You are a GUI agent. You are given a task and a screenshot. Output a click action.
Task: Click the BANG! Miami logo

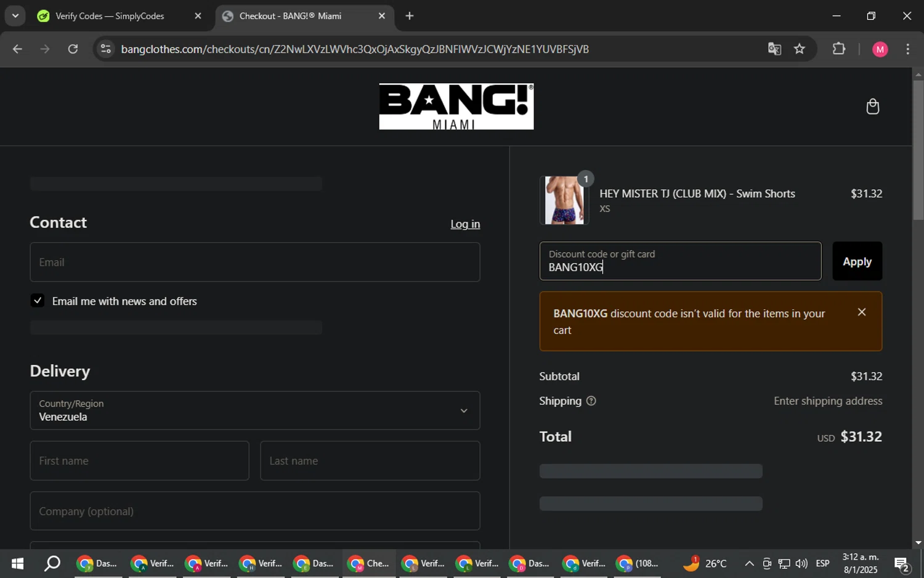456,107
